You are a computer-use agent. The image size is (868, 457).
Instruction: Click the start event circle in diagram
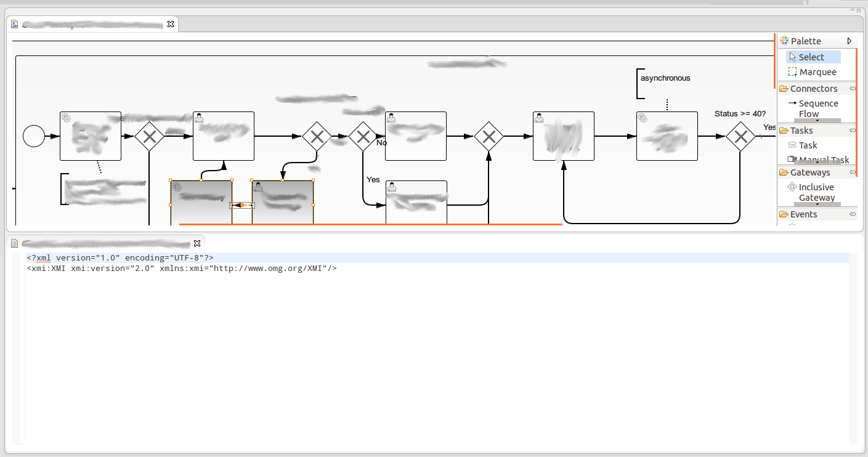pos(34,136)
